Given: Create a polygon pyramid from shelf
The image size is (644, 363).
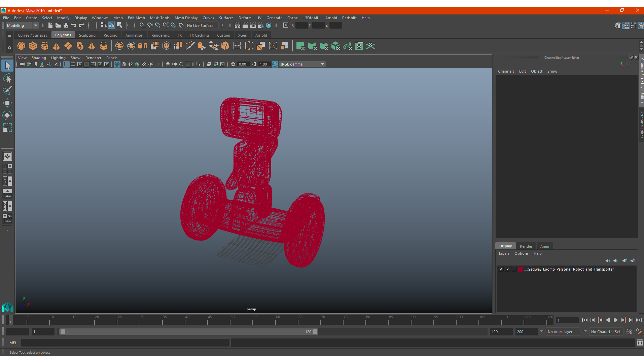Looking at the screenshot, I should click(x=92, y=46).
